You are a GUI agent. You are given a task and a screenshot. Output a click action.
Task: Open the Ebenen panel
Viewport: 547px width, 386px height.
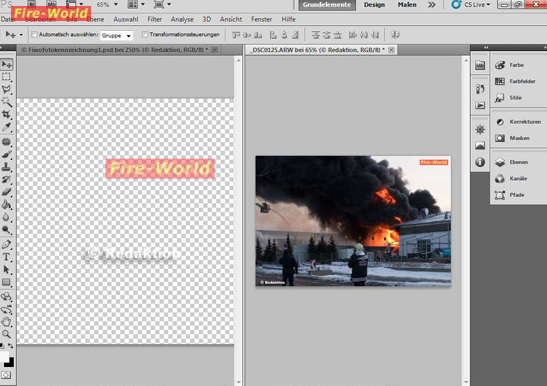511,162
